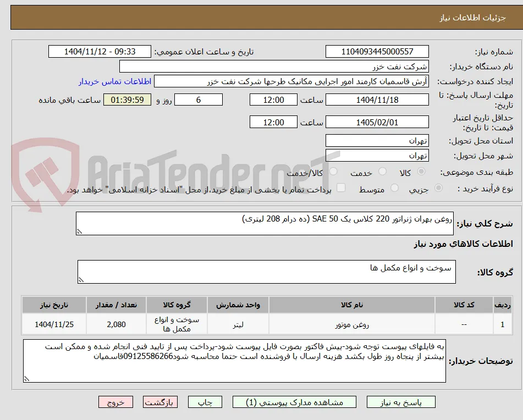Image resolution: width=523 pixels, height=420 pixels.
Task: Click the response deadline date 1404/11/18
Action: coord(377,100)
